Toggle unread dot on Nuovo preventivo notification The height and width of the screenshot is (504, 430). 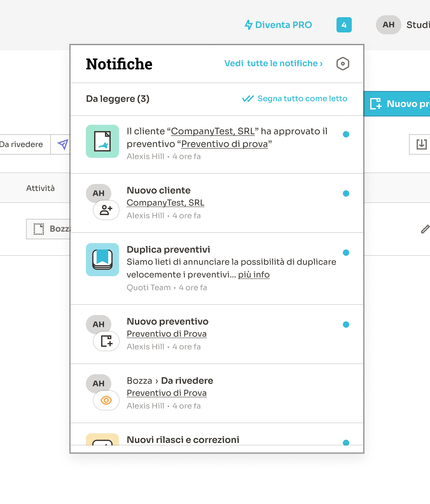point(346,325)
